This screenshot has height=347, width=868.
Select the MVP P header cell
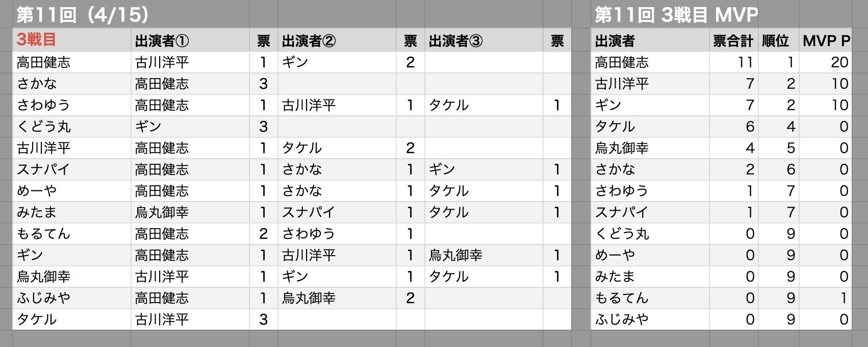pyautogui.click(x=825, y=40)
